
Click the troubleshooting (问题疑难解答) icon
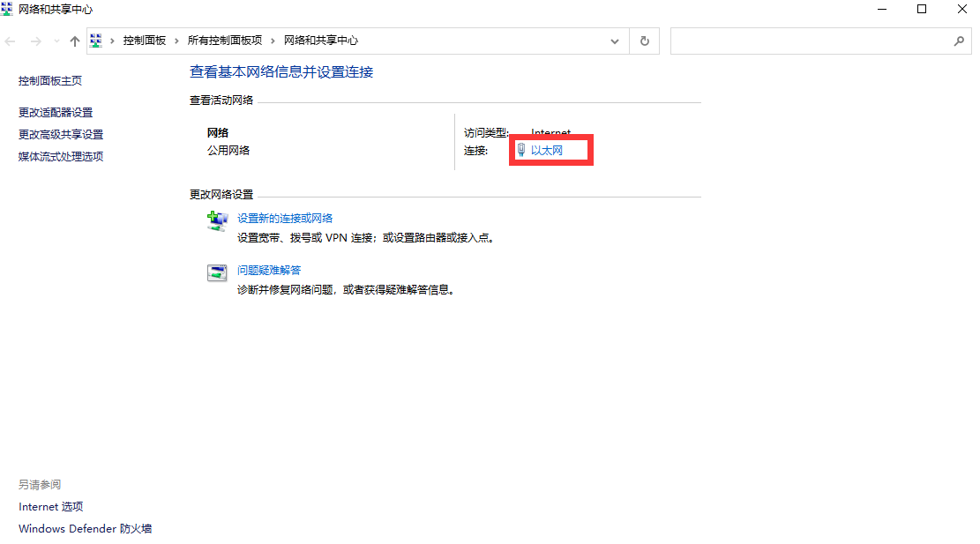click(x=217, y=273)
